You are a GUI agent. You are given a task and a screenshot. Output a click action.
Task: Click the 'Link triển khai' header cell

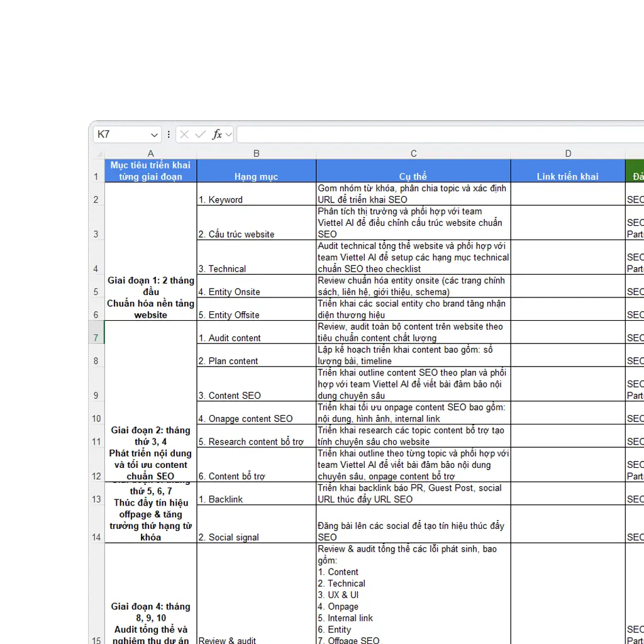568,171
